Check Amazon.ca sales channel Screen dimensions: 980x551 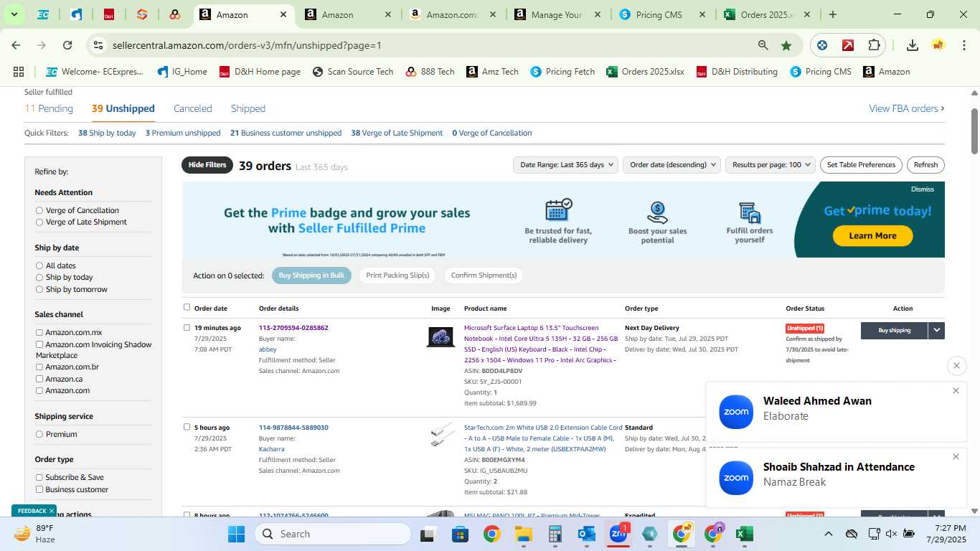pyautogui.click(x=39, y=379)
